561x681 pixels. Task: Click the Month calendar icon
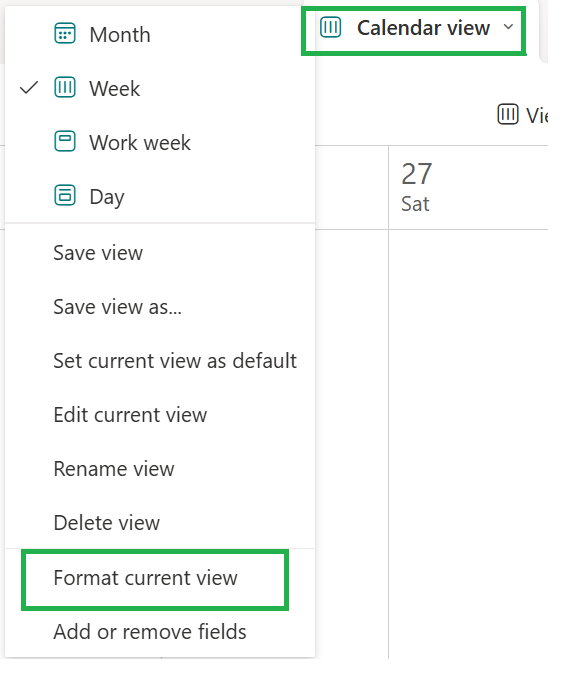(65, 33)
